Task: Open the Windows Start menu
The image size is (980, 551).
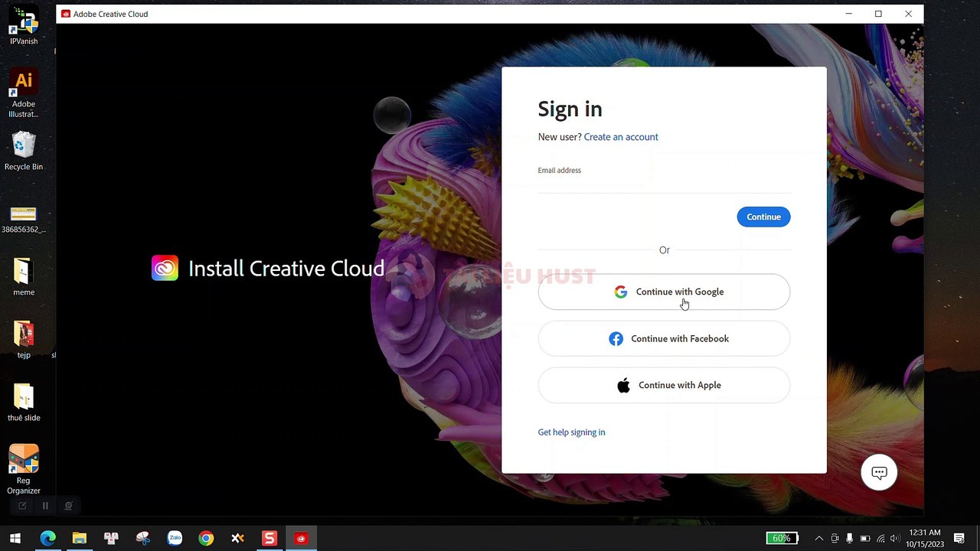Action: 15,539
